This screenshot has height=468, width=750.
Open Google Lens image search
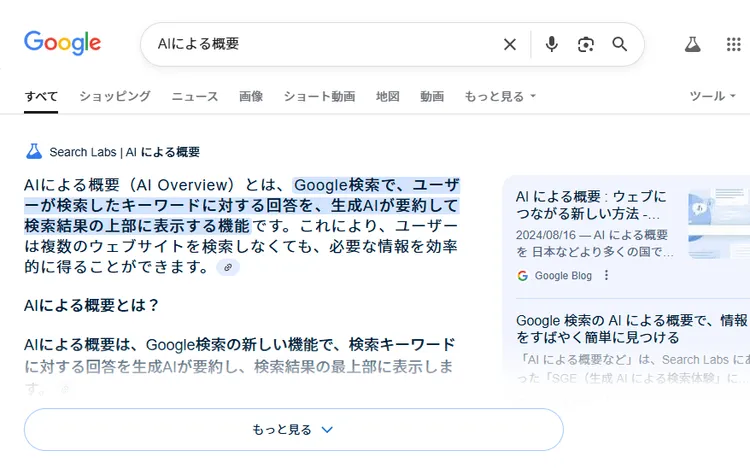[585, 44]
